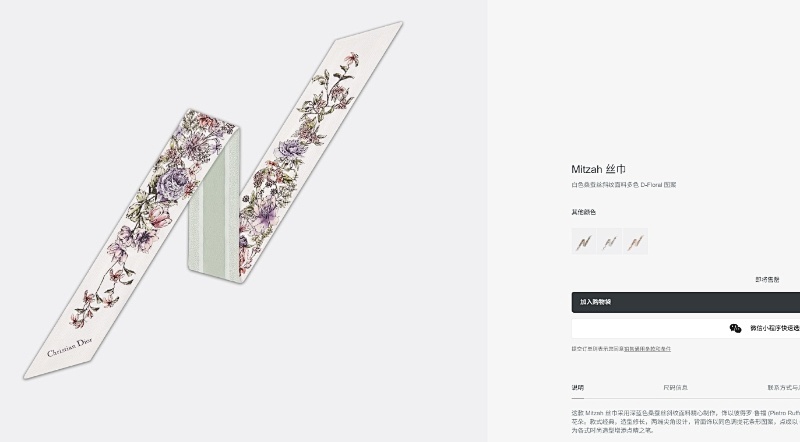Click the 即将售罄 low-stock label
The width and height of the screenshot is (800, 442).
tap(768, 280)
